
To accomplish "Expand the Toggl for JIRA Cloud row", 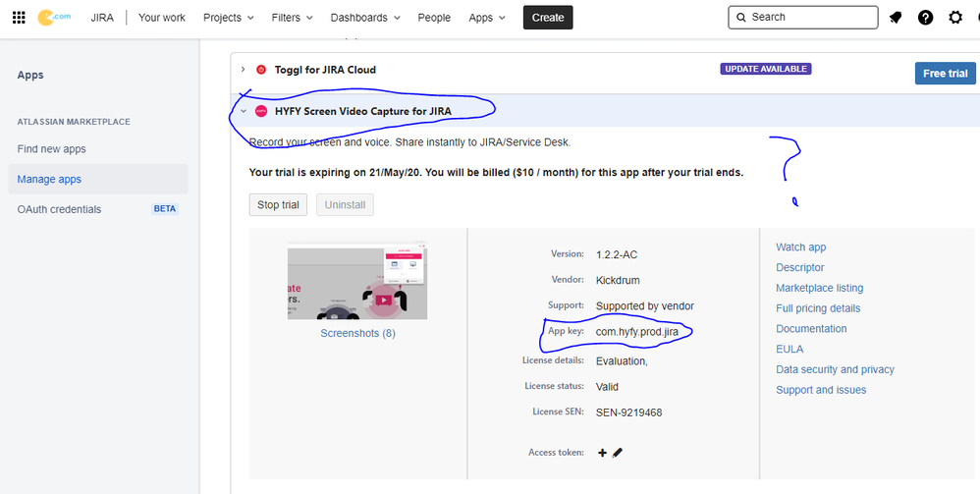I will pos(244,70).
